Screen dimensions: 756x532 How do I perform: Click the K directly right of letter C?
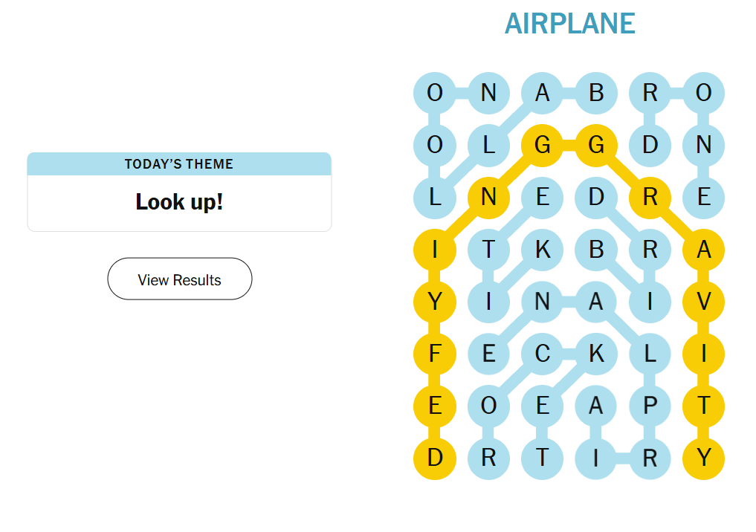click(x=596, y=354)
